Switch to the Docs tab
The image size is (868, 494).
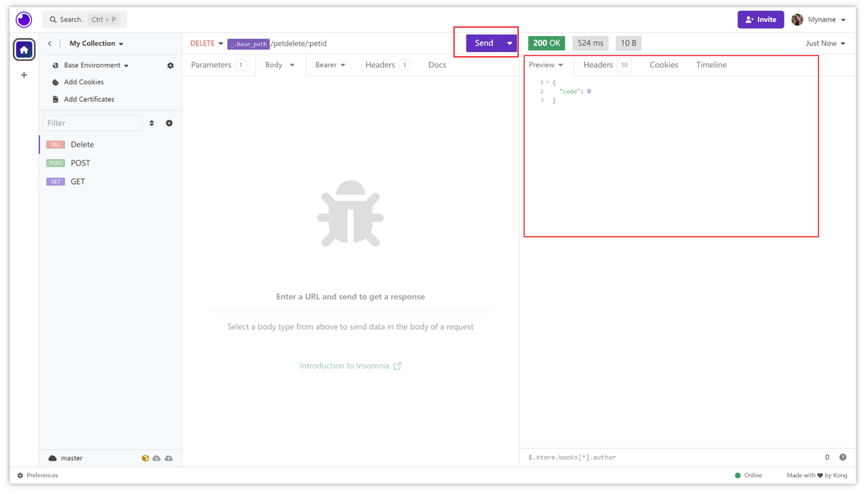437,65
